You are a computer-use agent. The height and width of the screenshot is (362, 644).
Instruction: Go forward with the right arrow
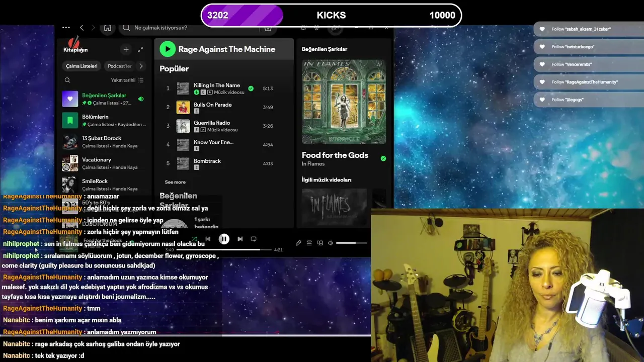(93, 28)
